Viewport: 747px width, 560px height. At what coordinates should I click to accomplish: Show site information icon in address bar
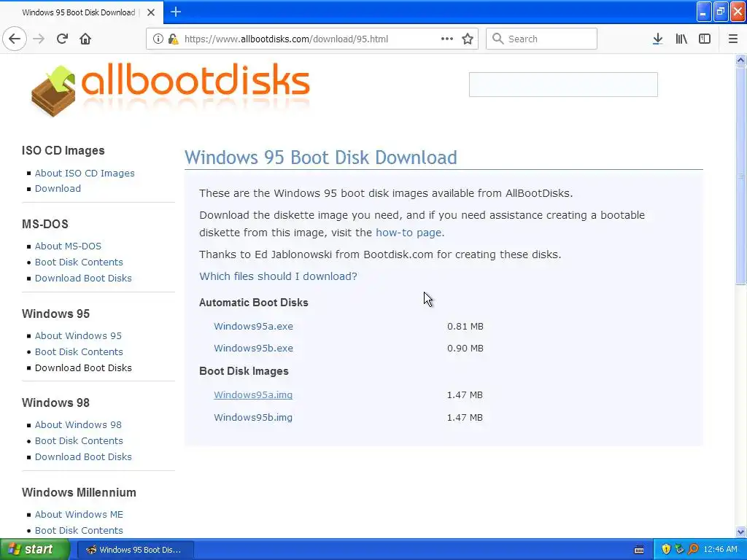tap(158, 39)
